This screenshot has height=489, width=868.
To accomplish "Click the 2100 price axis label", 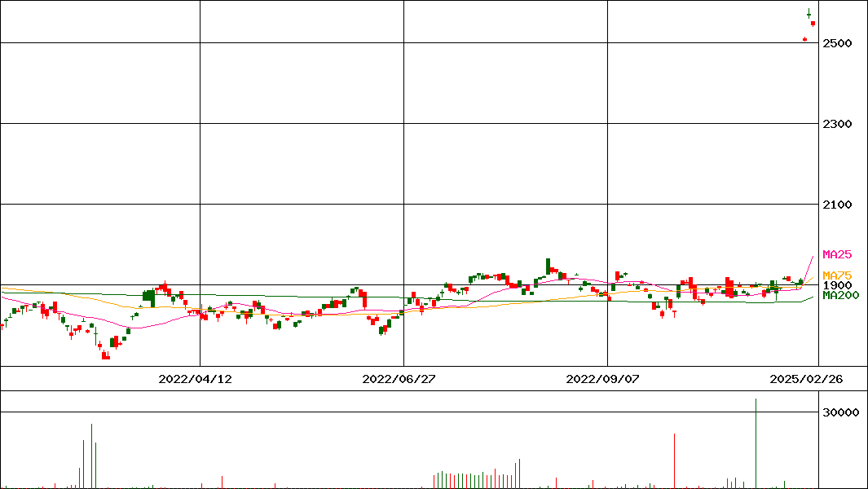I will point(837,205).
